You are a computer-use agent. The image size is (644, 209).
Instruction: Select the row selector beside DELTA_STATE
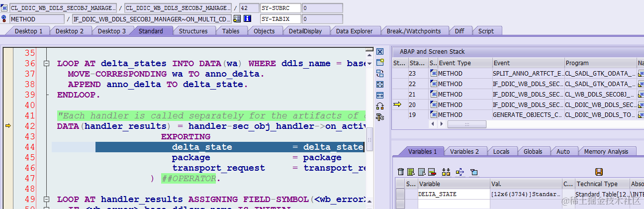[x=400, y=194]
